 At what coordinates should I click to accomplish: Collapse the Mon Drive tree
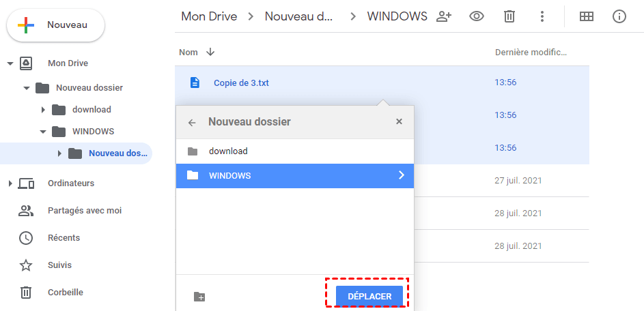tap(10, 63)
